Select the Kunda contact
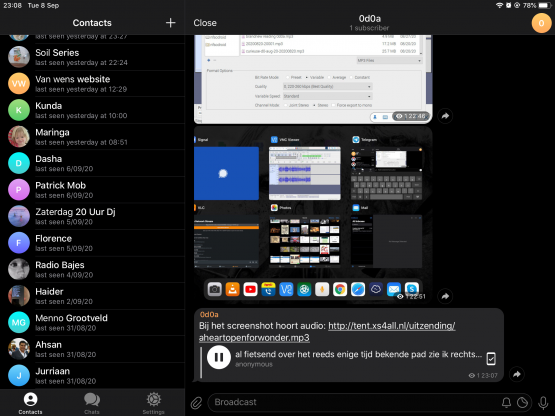Screen dimensions: 555x416 click(x=92, y=110)
